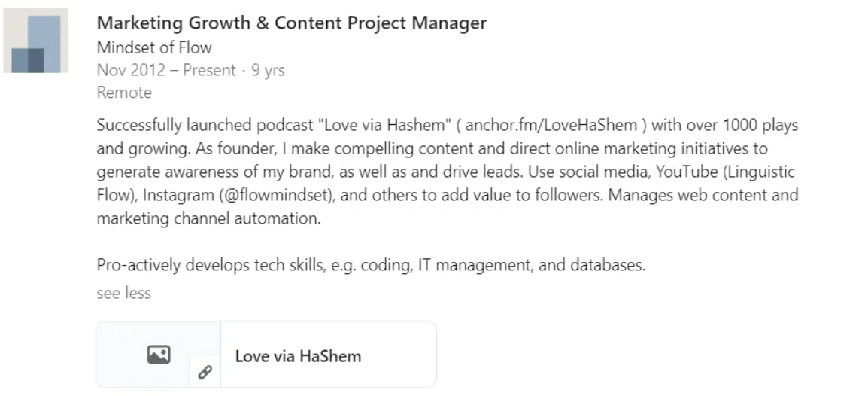
Task: Click the chain link icon on media card
Action: pyautogui.click(x=205, y=372)
